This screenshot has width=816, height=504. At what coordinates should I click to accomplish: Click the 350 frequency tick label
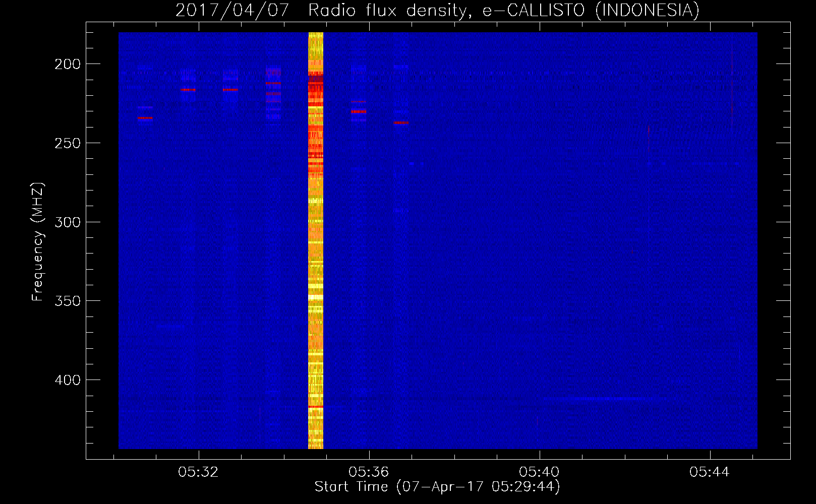[68, 301]
